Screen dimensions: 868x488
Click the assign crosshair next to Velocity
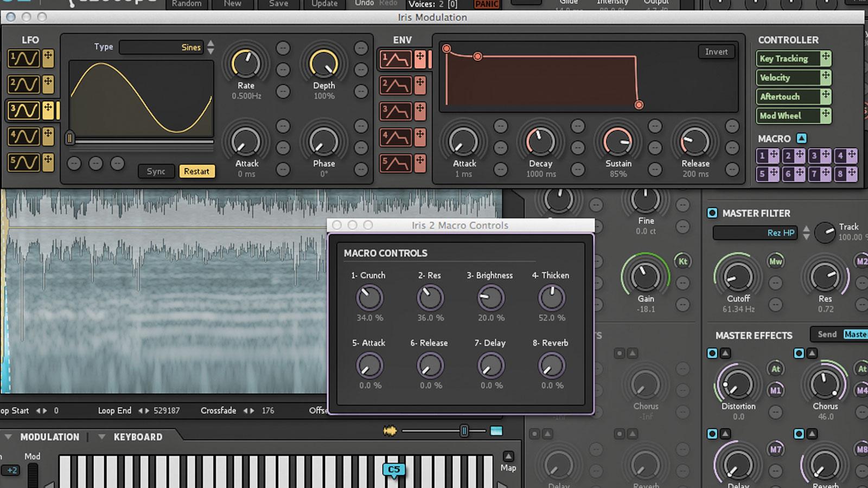pyautogui.click(x=825, y=77)
